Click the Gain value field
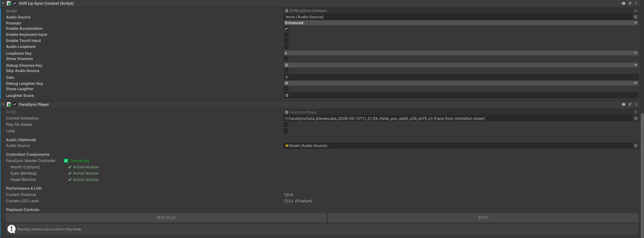Viewport: 644px width, 238px height. coord(461,77)
